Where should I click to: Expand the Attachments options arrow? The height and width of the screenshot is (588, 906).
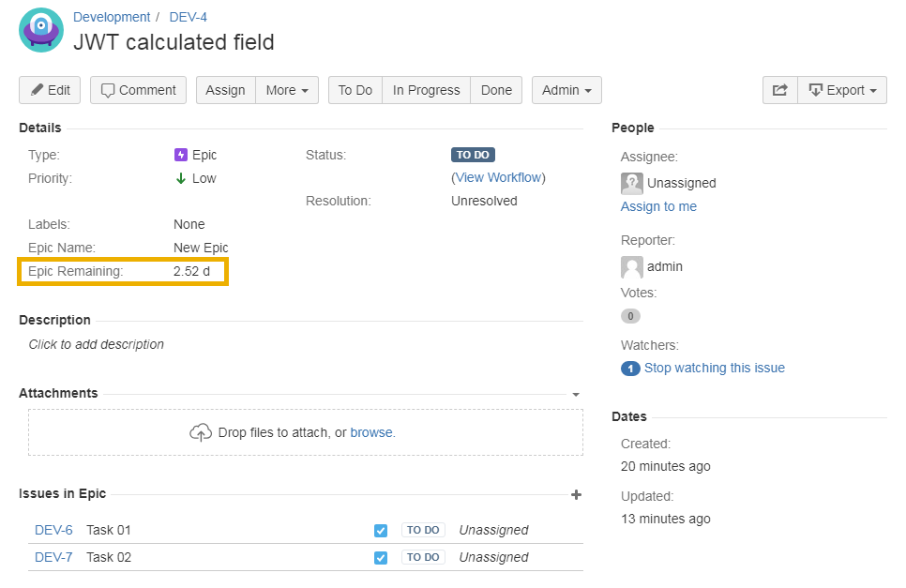point(576,395)
